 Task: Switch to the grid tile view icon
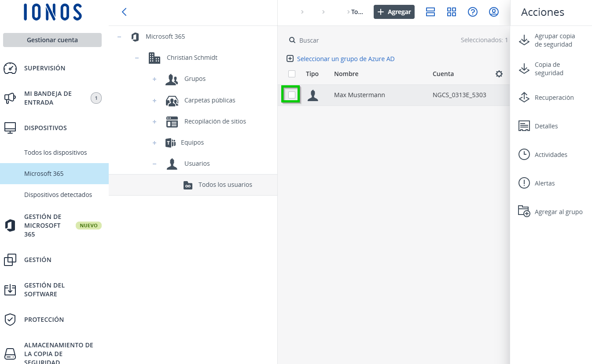click(452, 12)
